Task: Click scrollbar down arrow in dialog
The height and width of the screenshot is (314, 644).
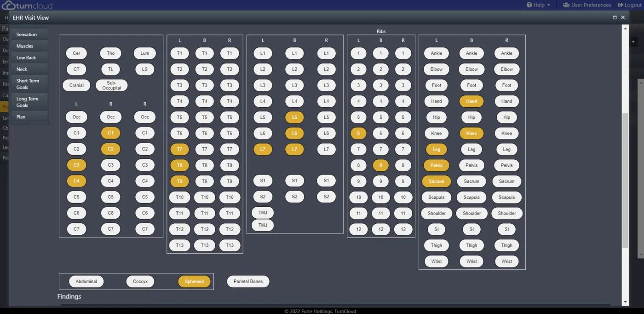Action: coord(625,302)
